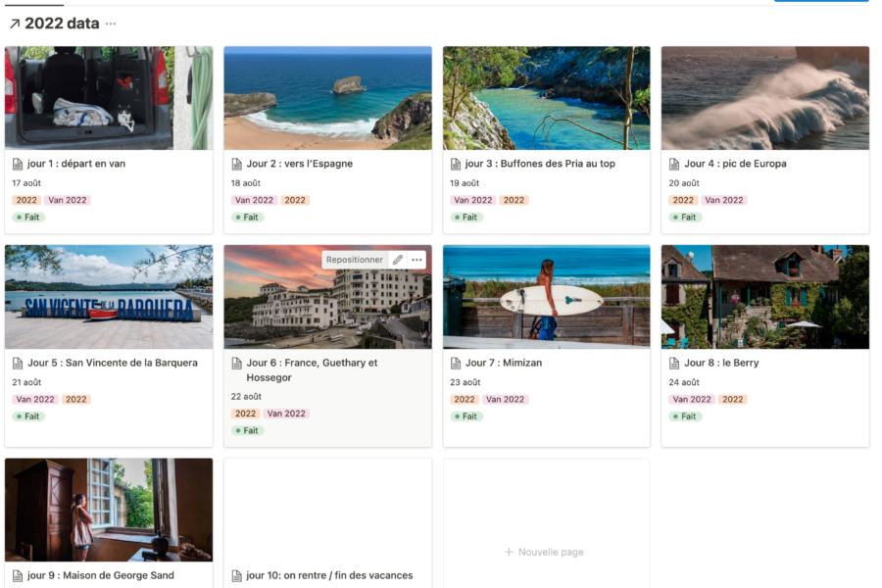
Task: Click the page icon beside Jour 4 : pic de Europa
Action: 674,164
